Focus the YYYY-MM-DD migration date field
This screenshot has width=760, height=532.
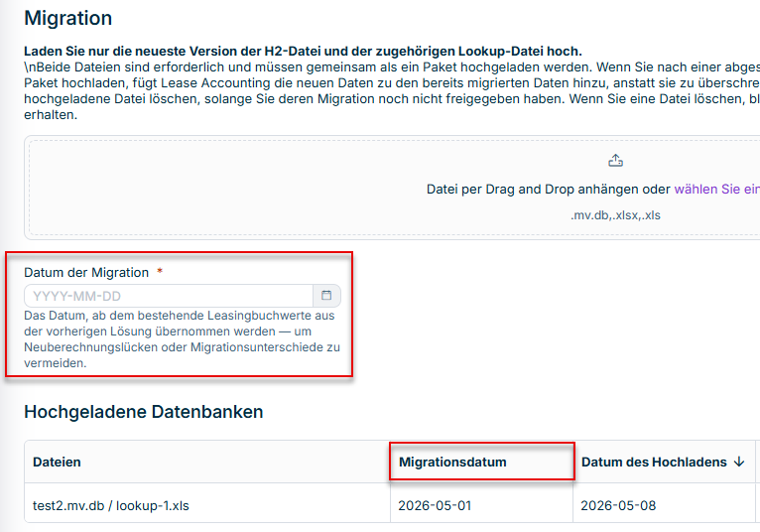point(169,296)
